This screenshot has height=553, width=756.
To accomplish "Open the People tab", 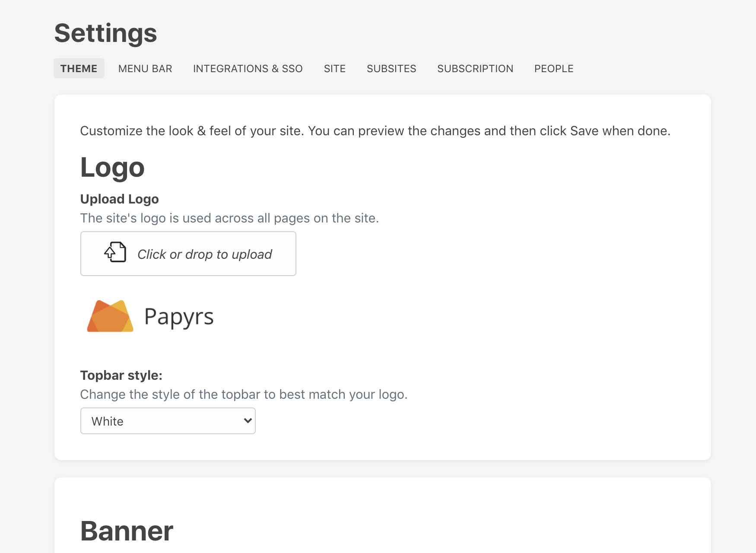I will [x=554, y=68].
